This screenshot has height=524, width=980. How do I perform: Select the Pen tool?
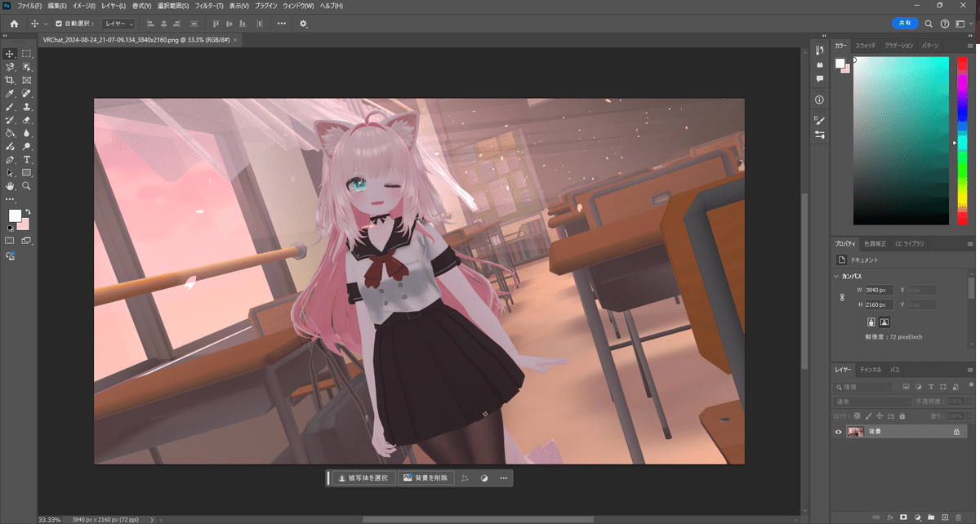click(x=10, y=159)
